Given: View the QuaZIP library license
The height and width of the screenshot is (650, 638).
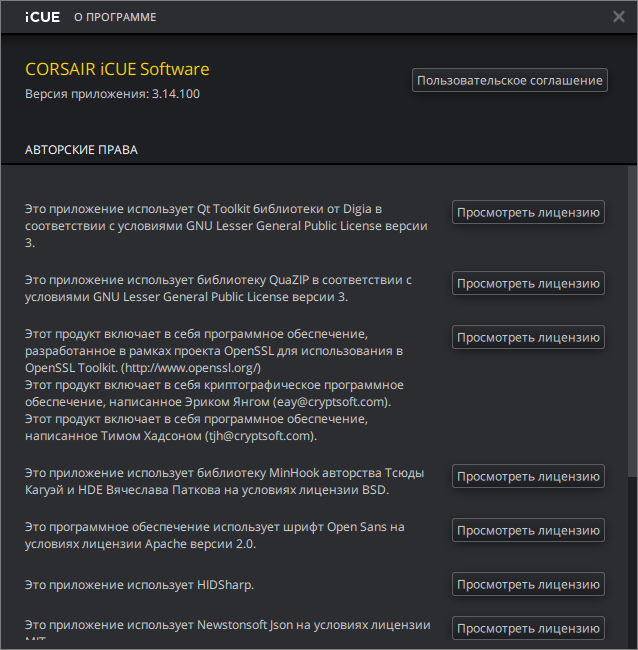Looking at the screenshot, I should click(x=528, y=284).
